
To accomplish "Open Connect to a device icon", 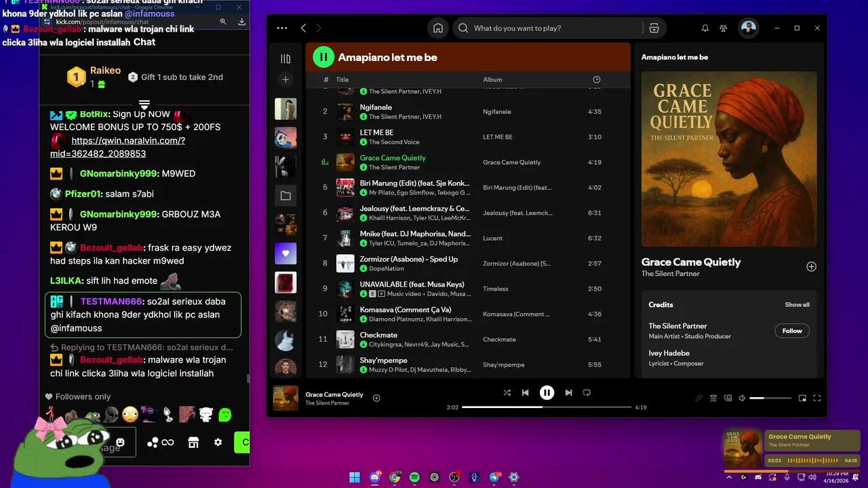I will click(x=728, y=398).
